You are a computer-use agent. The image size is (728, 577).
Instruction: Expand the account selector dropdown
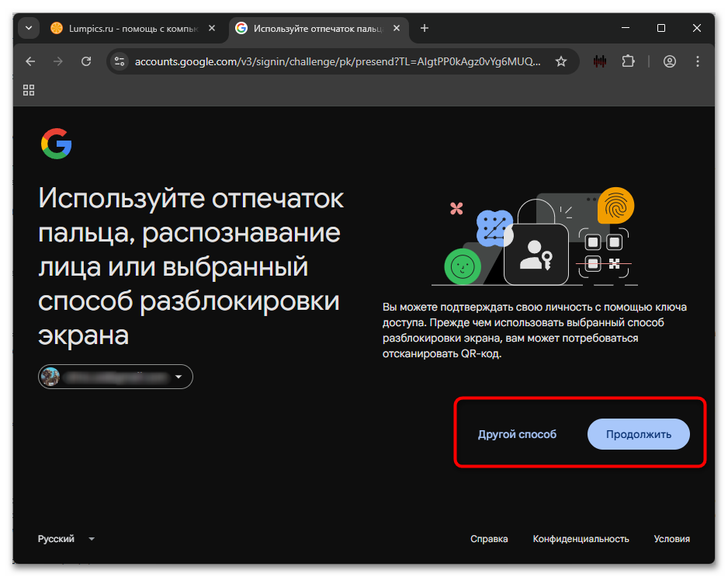point(115,377)
